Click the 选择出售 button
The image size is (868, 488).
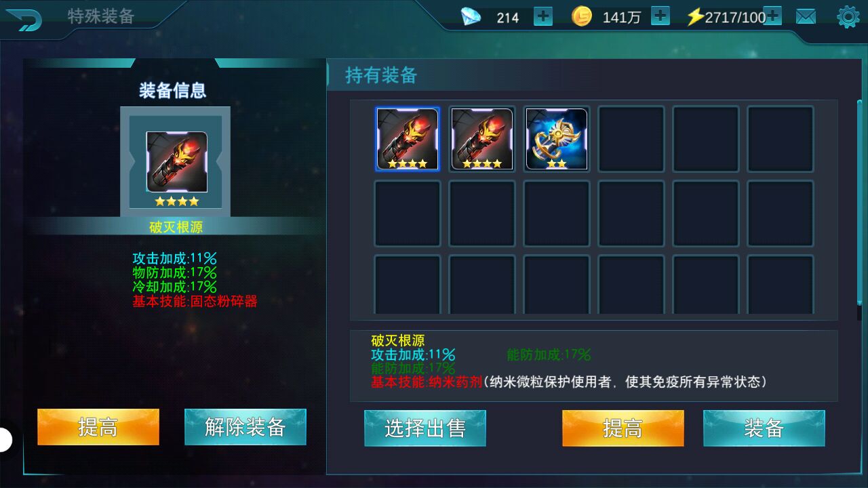[x=425, y=428]
